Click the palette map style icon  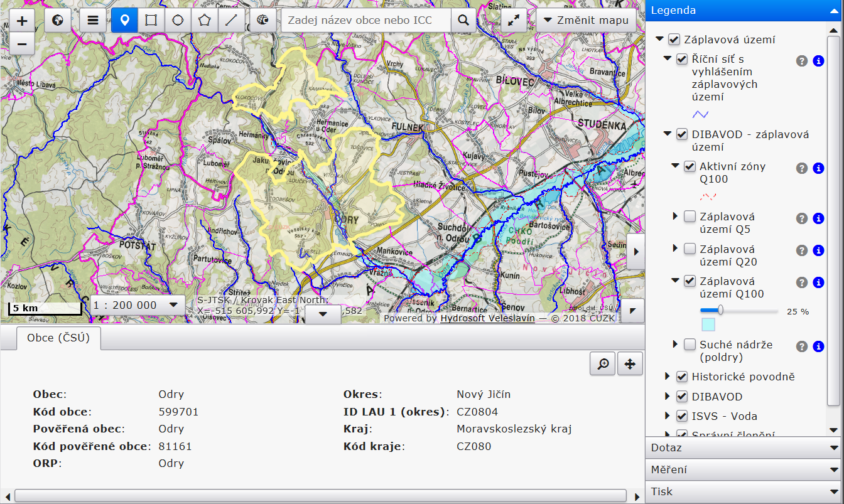pos(263,21)
